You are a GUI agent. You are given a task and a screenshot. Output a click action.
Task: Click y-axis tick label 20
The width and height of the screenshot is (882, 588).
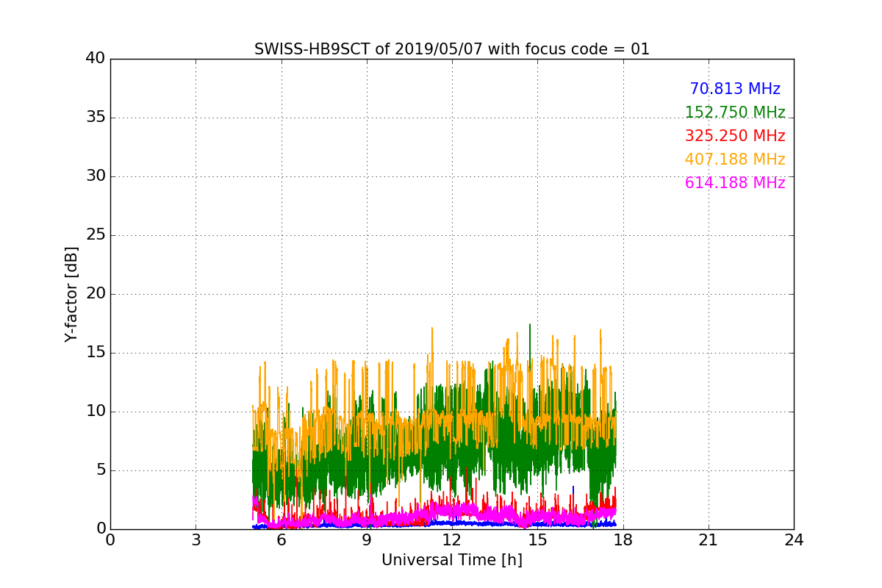pyautogui.click(x=96, y=294)
